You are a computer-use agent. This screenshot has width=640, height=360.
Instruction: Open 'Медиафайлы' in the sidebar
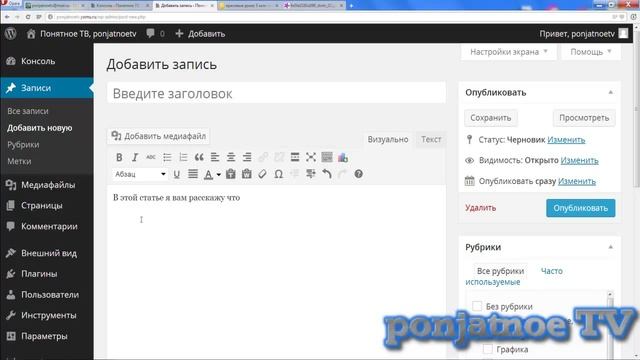[47, 185]
